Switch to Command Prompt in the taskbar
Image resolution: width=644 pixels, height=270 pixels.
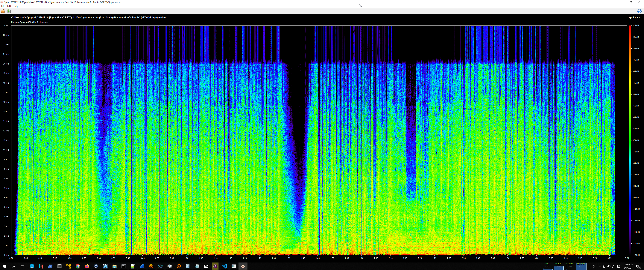pos(124,266)
